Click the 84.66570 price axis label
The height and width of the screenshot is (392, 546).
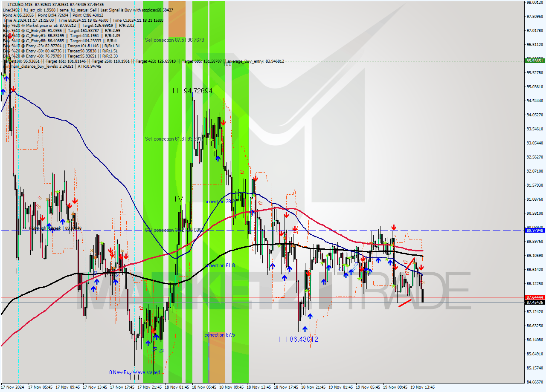click(534, 382)
